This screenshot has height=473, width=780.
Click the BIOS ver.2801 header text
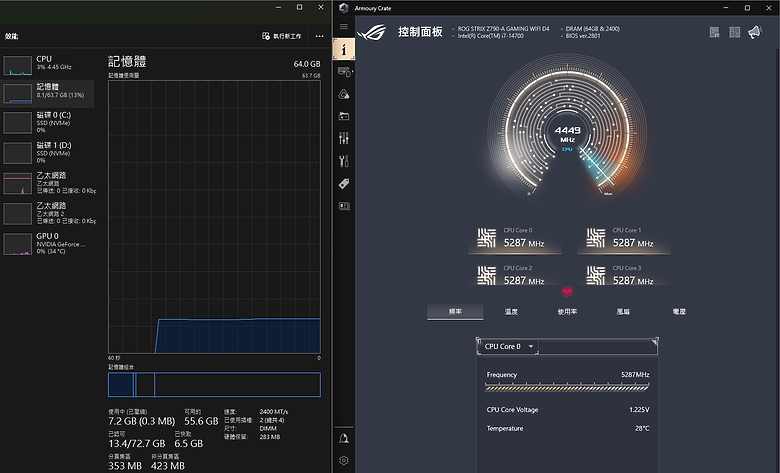click(x=583, y=36)
